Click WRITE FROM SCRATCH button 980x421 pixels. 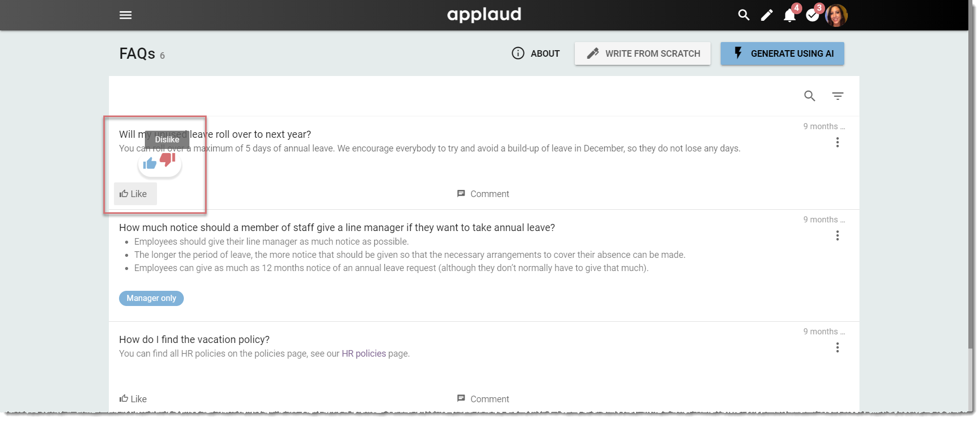(x=643, y=53)
